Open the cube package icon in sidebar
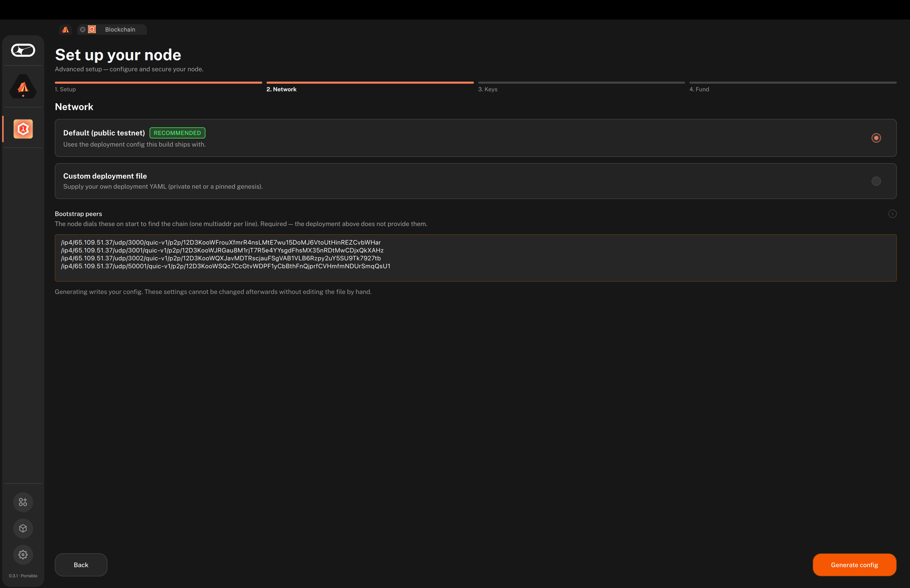Viewport: 910px width, 588px height. point(23,529)
